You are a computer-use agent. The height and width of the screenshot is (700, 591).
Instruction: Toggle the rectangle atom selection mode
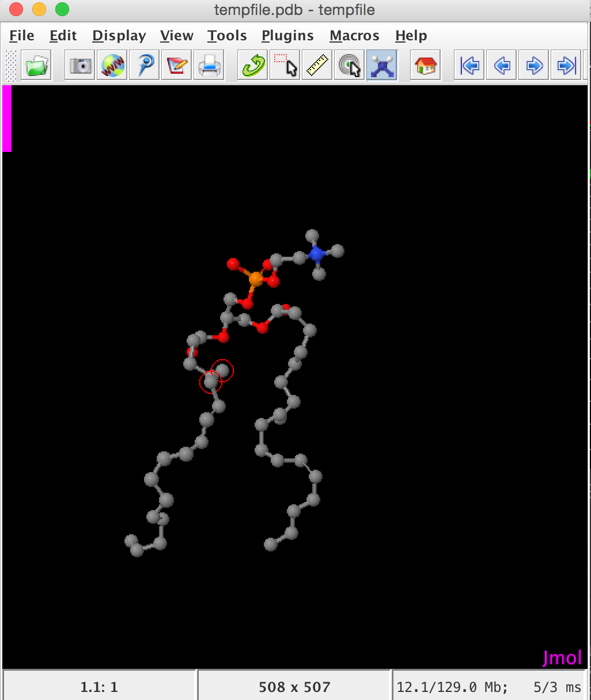click(284, 65)
